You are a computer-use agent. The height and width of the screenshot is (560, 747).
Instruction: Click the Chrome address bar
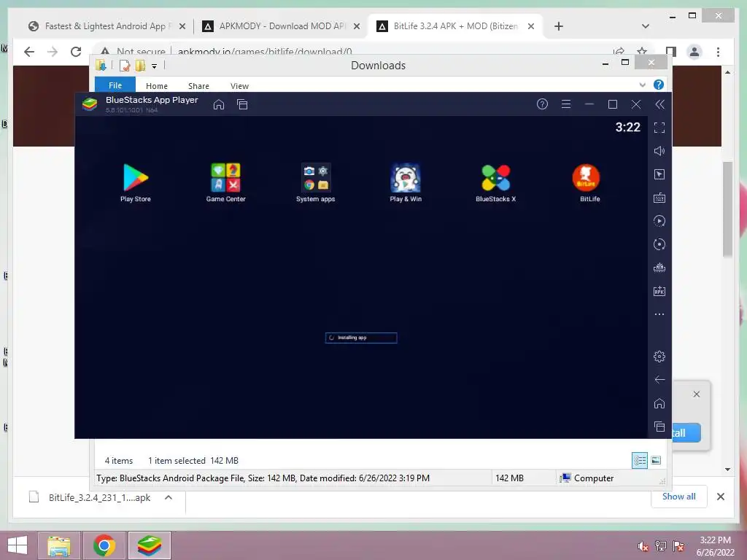click(352, 51)
